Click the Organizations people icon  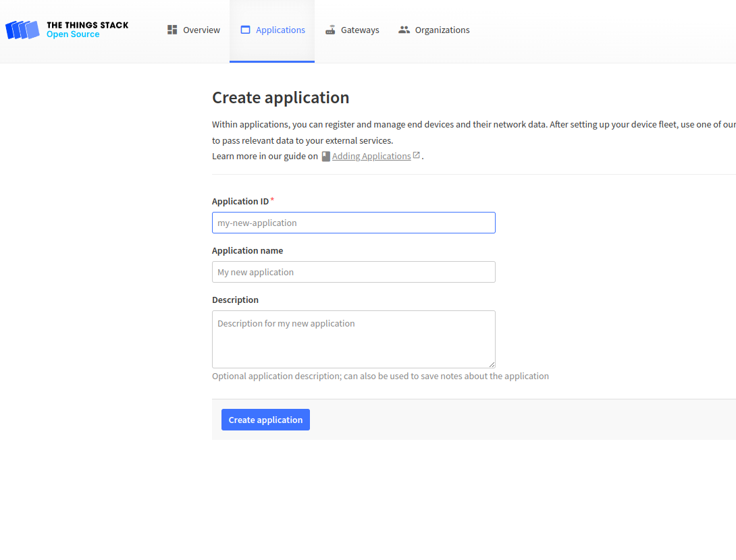coord(404,30)
